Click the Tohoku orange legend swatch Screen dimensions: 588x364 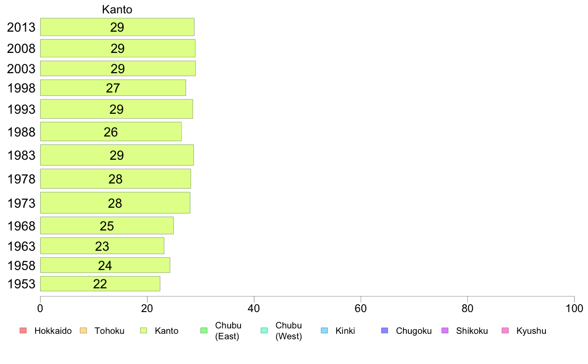83,331
